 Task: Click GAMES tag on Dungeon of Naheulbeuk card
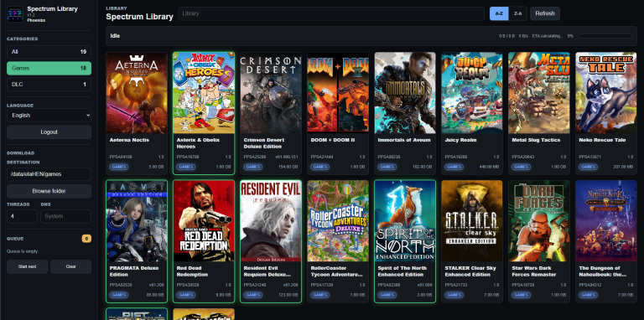point(588,295)
